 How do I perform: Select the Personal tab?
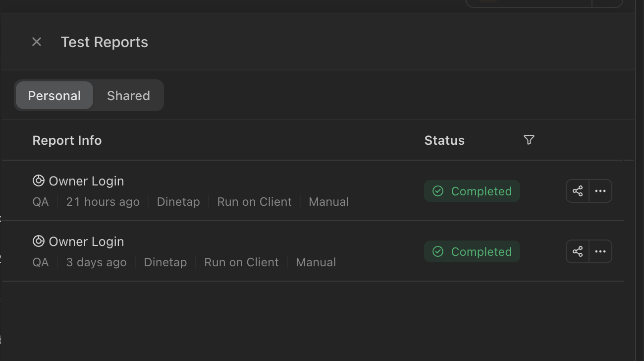pyautogui.click(x=54, y=96)
